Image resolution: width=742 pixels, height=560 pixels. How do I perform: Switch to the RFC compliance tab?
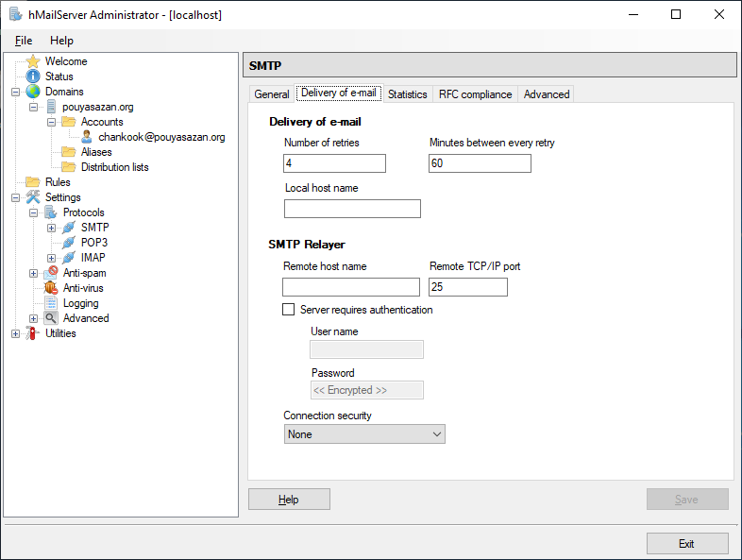point(475,94)
